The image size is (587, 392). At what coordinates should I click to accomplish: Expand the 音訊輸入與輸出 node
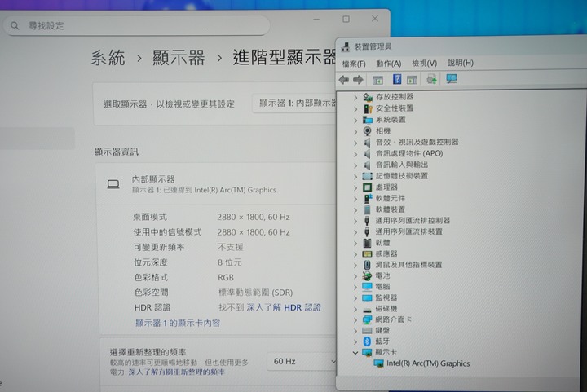(355, 165)
